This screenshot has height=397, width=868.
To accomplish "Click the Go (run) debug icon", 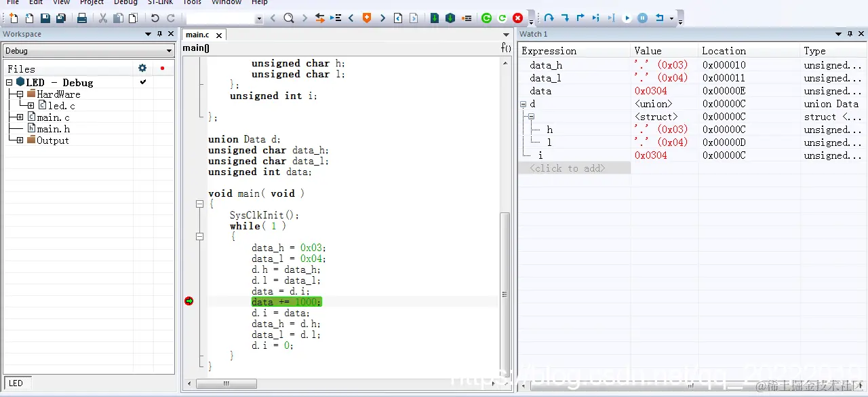I will point(627,18).
